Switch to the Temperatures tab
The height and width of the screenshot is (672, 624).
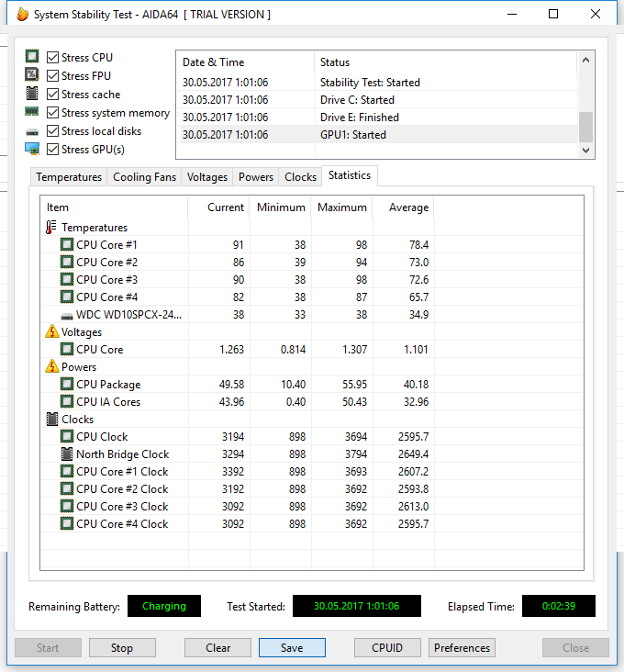[x=69, y=177]
